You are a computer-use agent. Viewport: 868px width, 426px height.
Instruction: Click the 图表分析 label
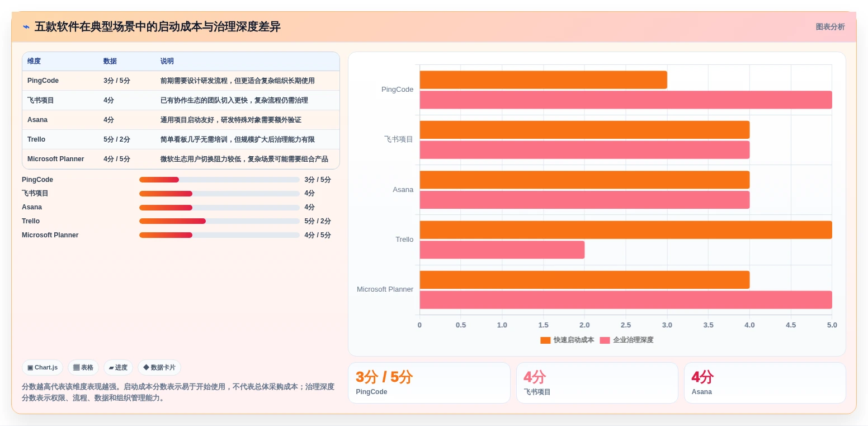click(830, 27)
